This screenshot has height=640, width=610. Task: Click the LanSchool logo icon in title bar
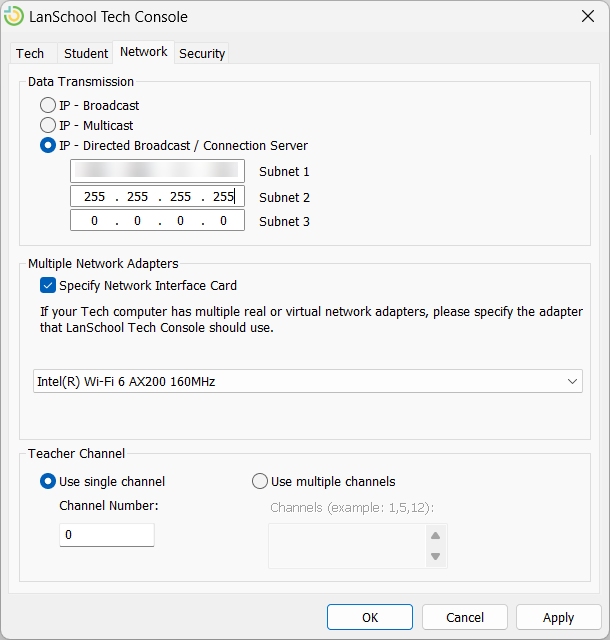14,16
